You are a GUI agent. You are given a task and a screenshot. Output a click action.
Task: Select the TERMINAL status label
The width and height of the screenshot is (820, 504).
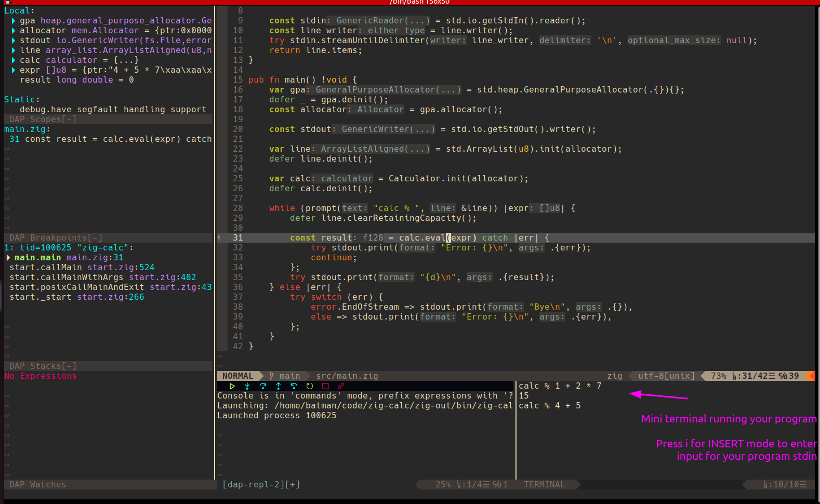tap(544, 485)
